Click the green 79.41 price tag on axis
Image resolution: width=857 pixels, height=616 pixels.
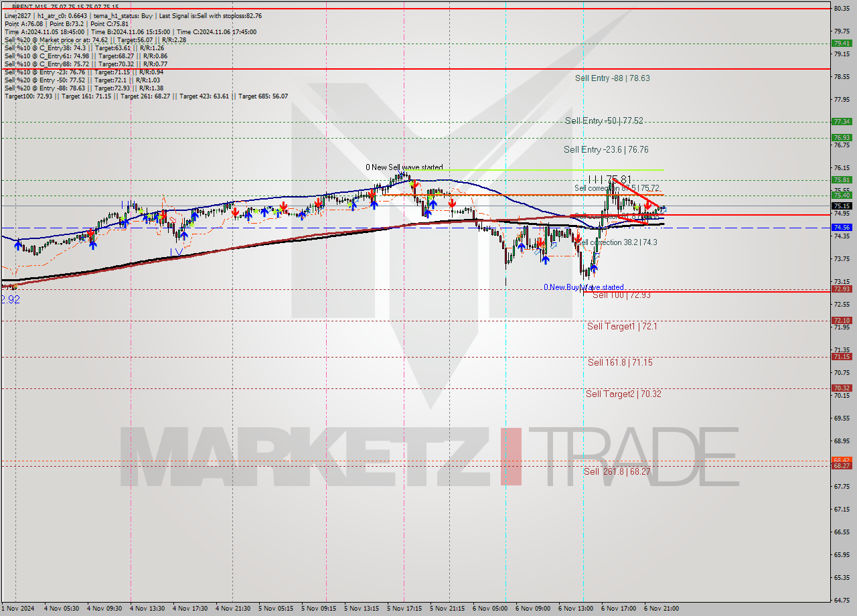pos(842,43)
